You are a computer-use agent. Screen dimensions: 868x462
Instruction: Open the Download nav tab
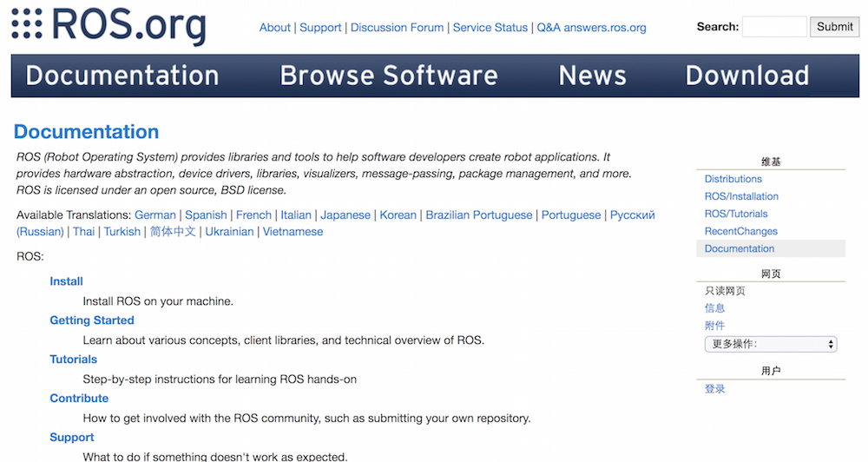tap(747, 76)
